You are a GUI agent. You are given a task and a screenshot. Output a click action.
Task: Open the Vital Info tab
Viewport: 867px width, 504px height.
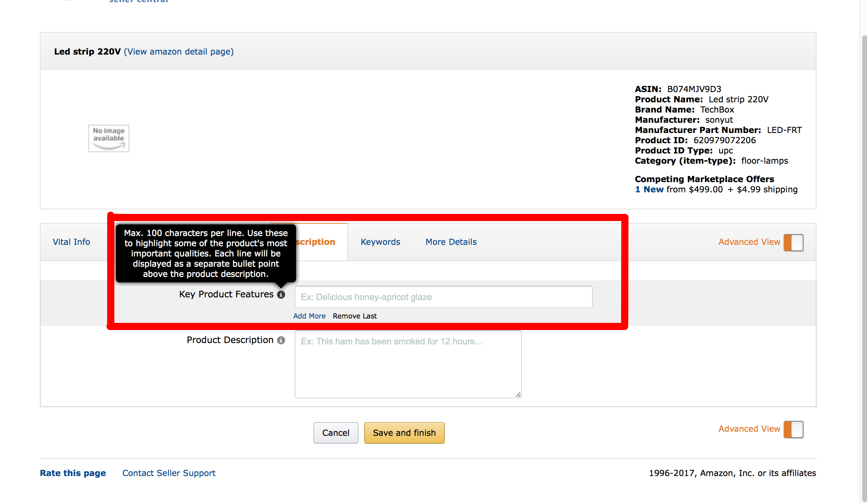(x=71, y=242)
